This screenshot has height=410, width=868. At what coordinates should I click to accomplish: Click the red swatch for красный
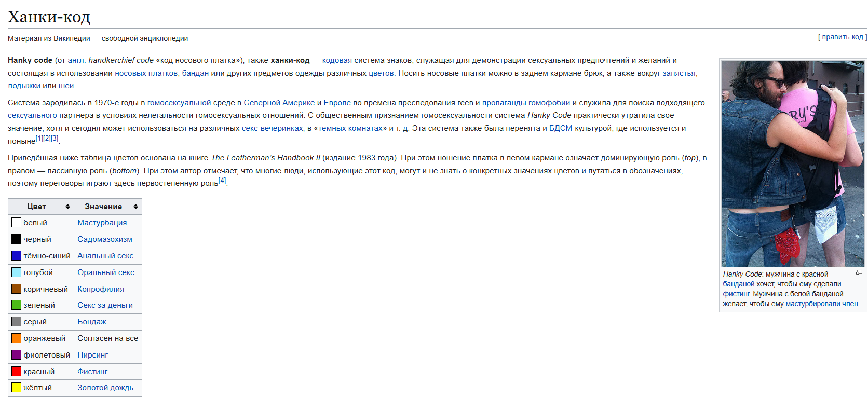tap(17, 372)
